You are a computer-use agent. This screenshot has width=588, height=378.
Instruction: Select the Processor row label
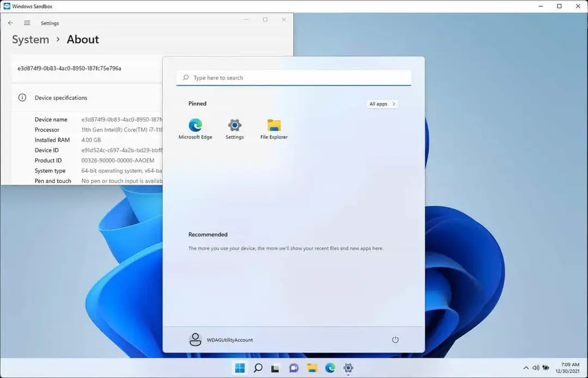tap(47, 129)
